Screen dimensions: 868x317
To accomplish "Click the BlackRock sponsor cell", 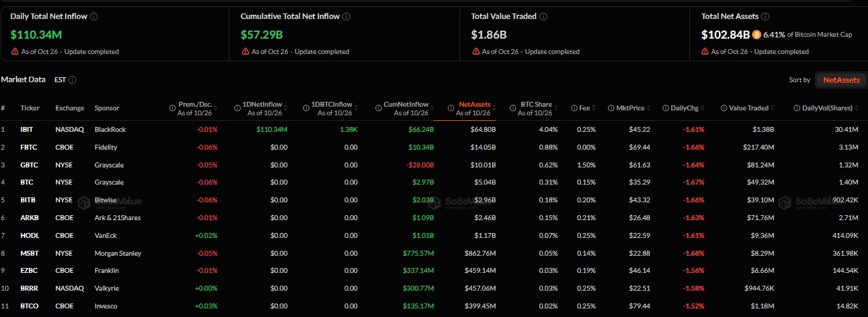I will click(109, 129).
